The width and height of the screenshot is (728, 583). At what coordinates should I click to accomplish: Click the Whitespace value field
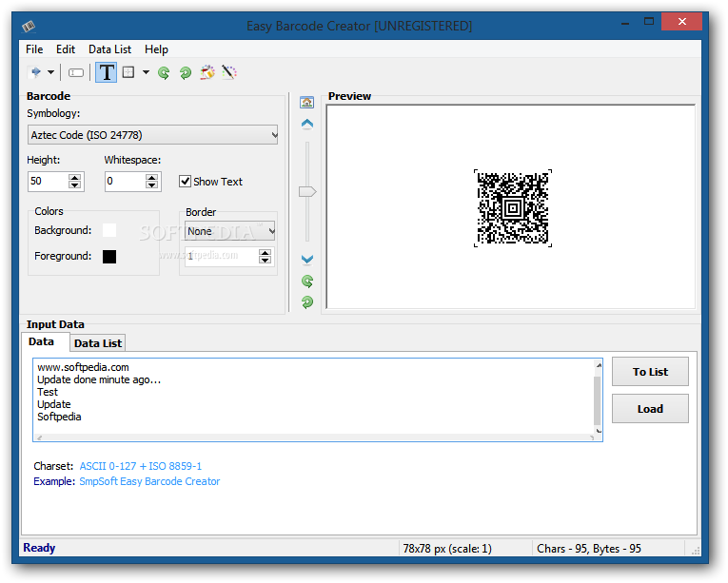click(126, 181)
